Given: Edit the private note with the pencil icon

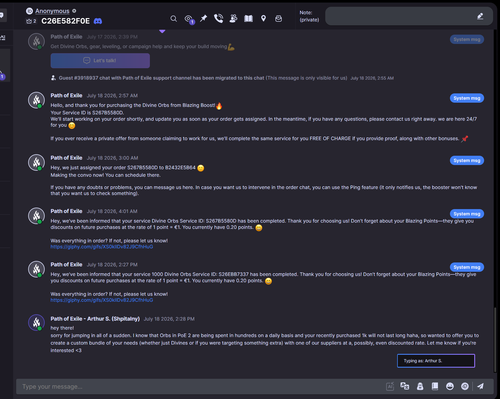Looking at the screenshot, I should pyautogui.click(x=480, y=16).
